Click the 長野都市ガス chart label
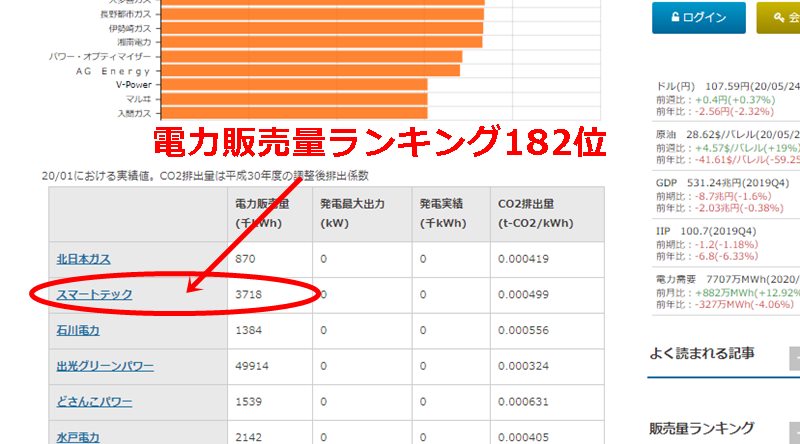This screenshot has height=444, width=800. (126, 14)
